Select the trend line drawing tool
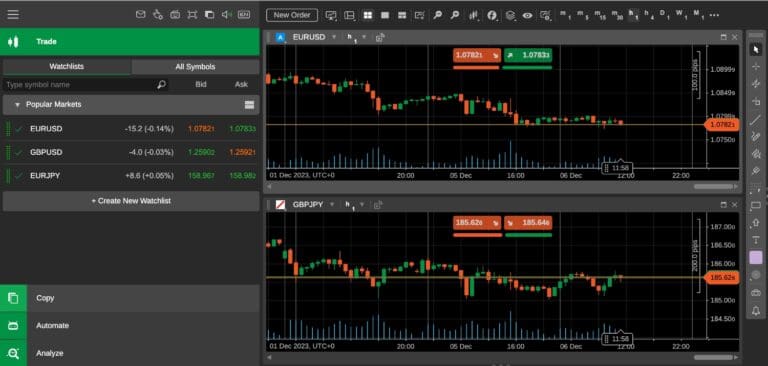 (x=756, y=120)
